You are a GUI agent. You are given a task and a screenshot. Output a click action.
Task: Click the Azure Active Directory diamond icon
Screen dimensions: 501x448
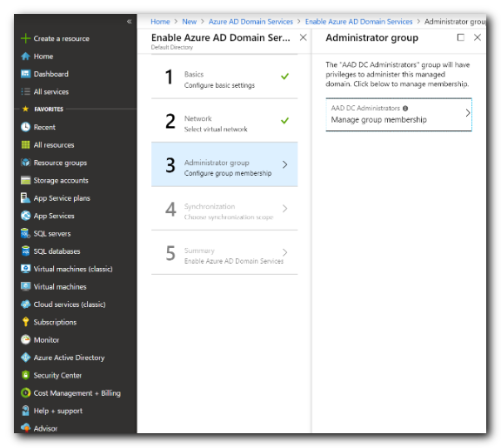pyautogui.click(x=25, y=358)
